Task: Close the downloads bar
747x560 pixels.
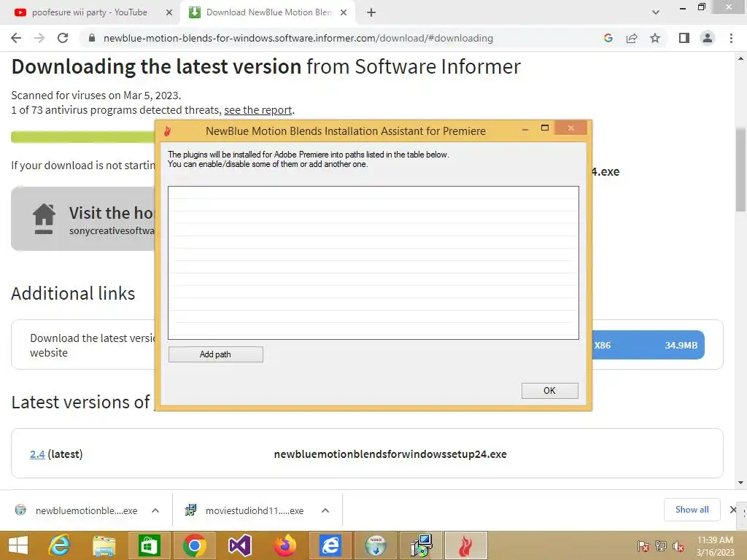Action: [733, 510]
